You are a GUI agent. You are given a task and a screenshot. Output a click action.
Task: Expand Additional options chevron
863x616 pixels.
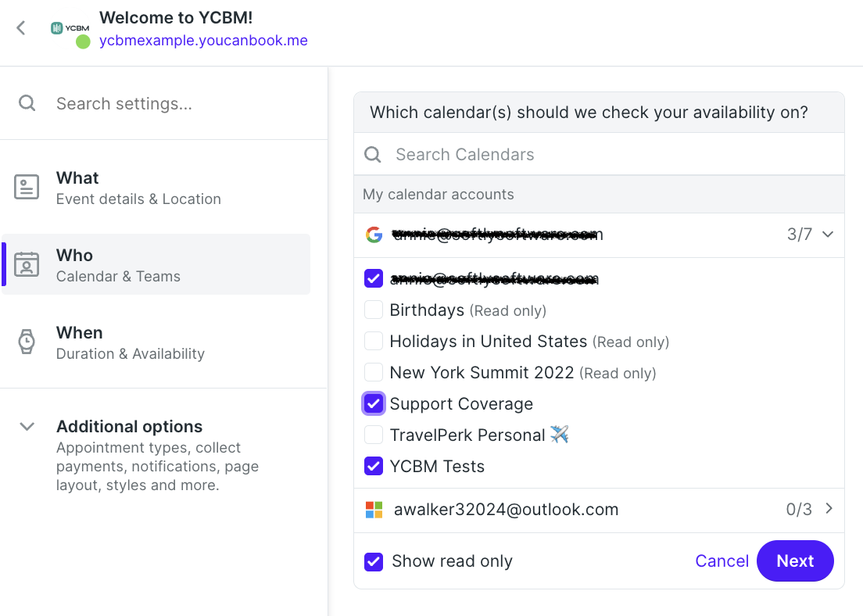click(x=27, y=427)
